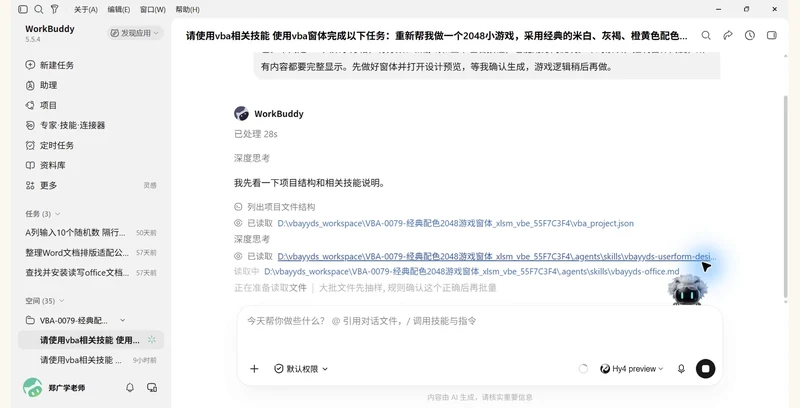Open the vbayyds-office.md file link
This screenshot has width=800, height=408.
tap(471, 271)
